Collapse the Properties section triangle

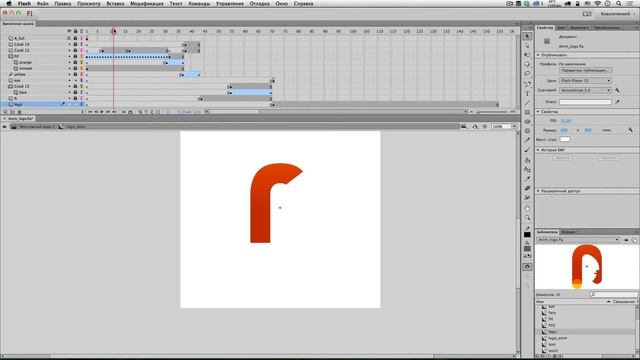[538, 111]
